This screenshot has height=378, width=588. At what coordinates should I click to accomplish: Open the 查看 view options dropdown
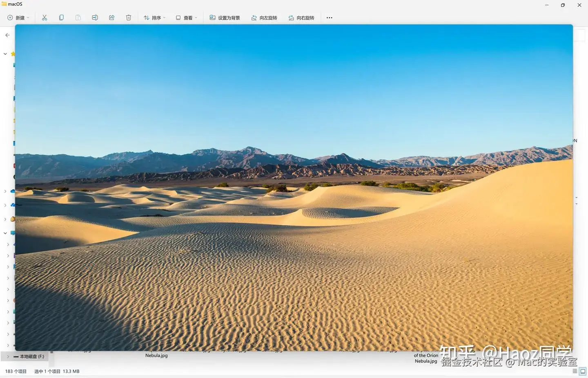click(186, 18)
